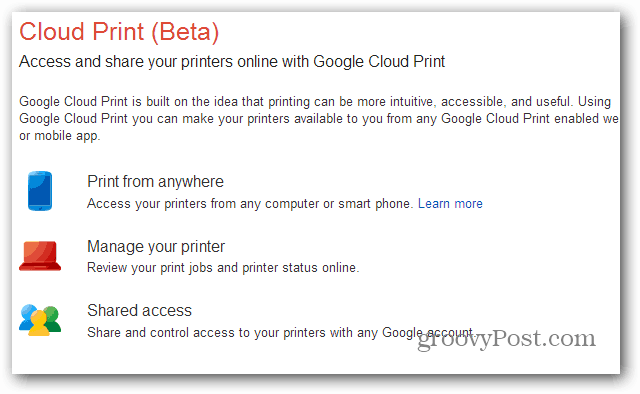Click the blue person in group icon
The width and height of the screenshot is (640, 394).
click(x=27, y=316)
